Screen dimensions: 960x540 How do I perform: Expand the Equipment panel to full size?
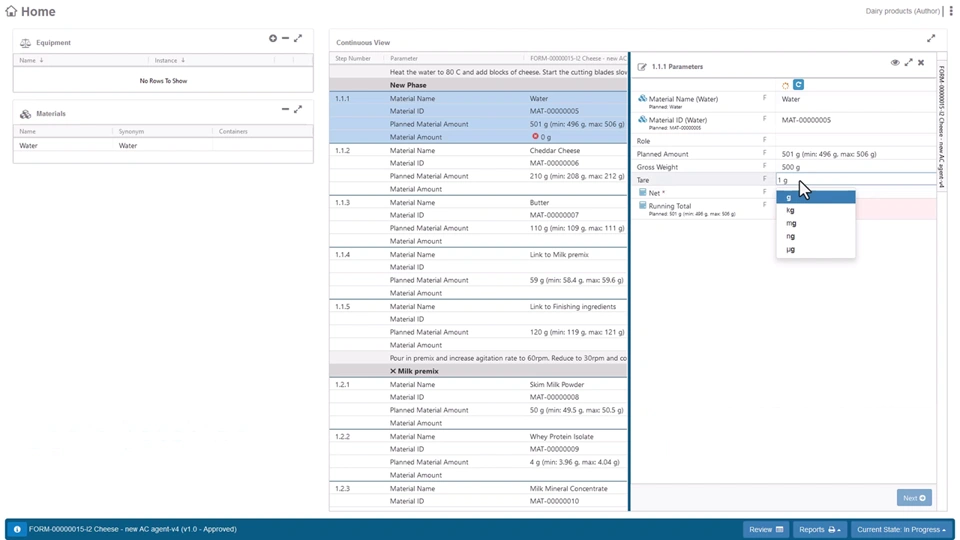(x=298, y=39)
